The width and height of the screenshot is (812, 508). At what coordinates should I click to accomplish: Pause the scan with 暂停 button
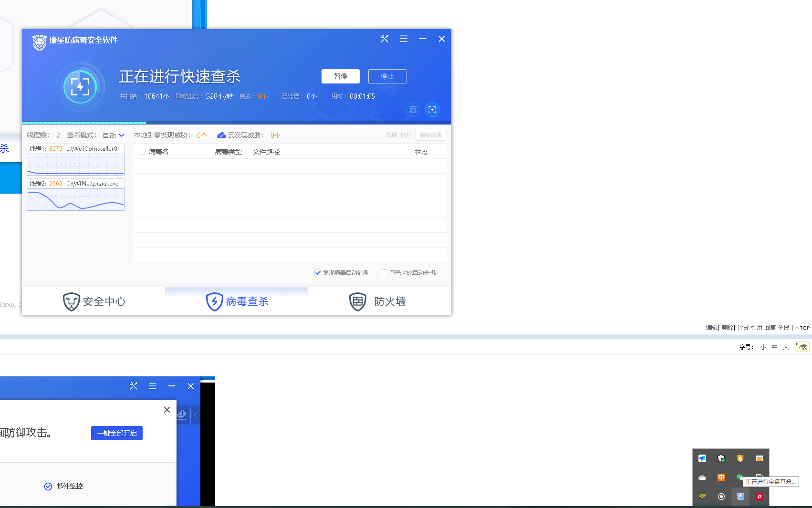pyautogui.click(x=341, y=76)
